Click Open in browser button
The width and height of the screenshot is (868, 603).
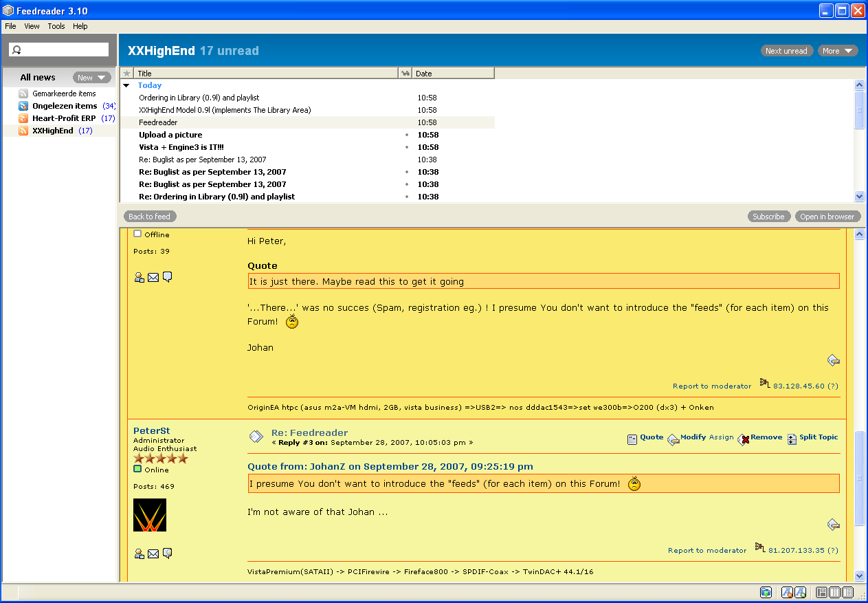click(x=827, y=217)
